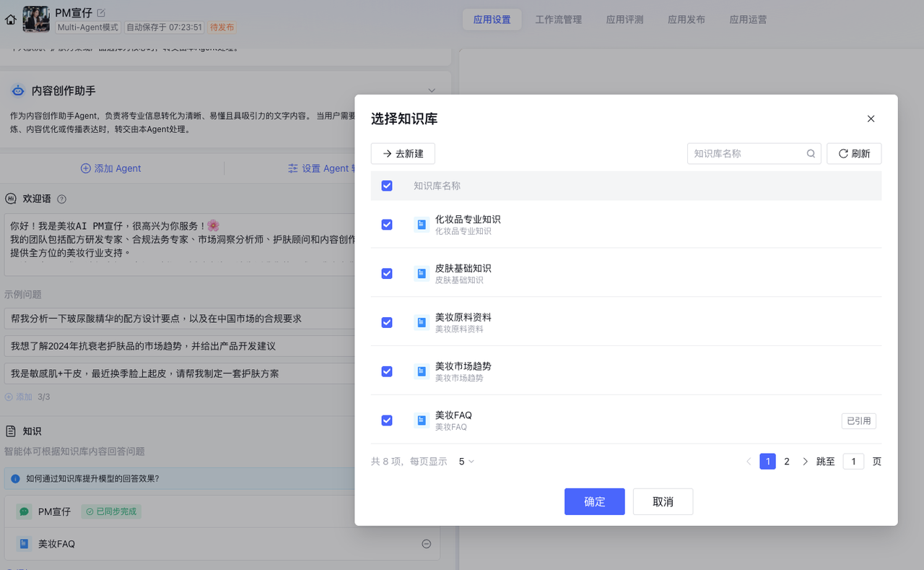Image resolution: width=924 pixels, height=570 pixels.
Task: Click the edit pencil icon beside PM宣仔
Action: point(101,12)
